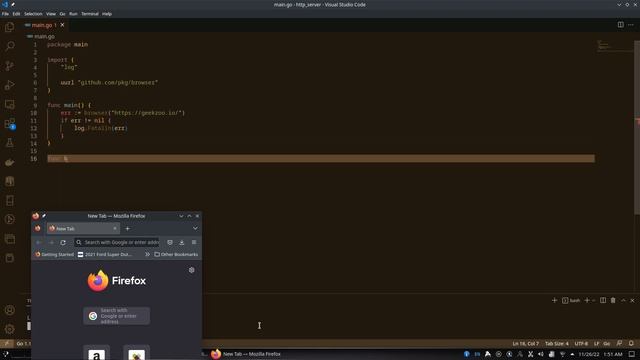Screen dimensions: 640x360
Task: Open the Other Bookmarks folder
Action: coord(176,254)
